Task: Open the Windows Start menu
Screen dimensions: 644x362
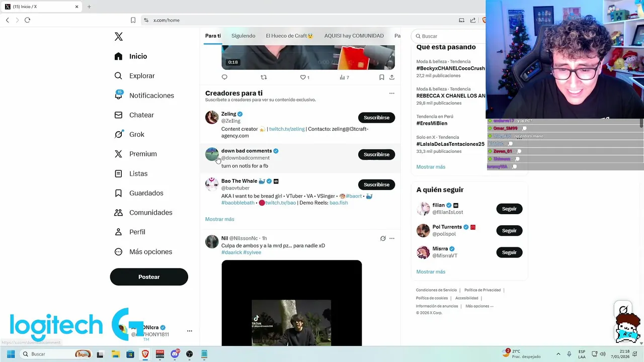Action: pos(11,354)
